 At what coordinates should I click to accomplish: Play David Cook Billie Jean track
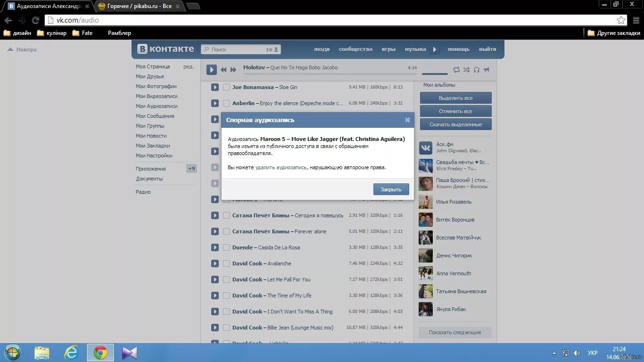(215, 328)
